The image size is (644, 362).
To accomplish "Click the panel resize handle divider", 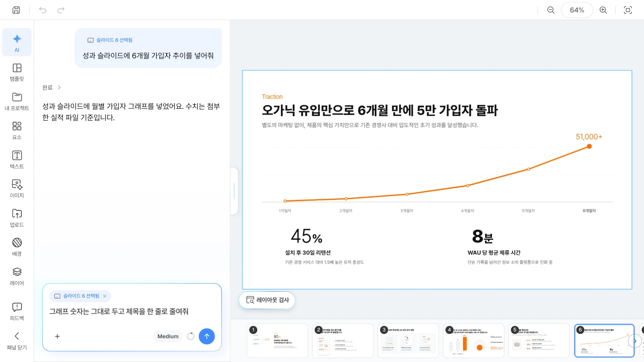I will coord(234,191).
